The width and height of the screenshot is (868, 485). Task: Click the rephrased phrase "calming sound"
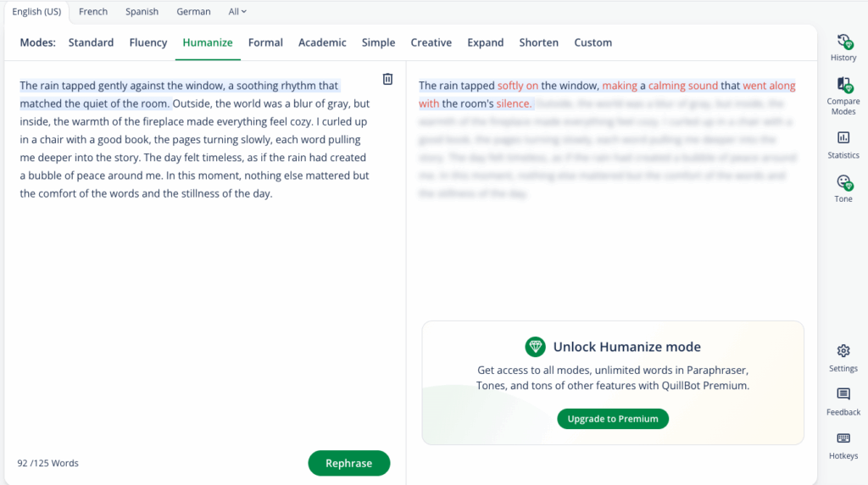click(682, 86)
